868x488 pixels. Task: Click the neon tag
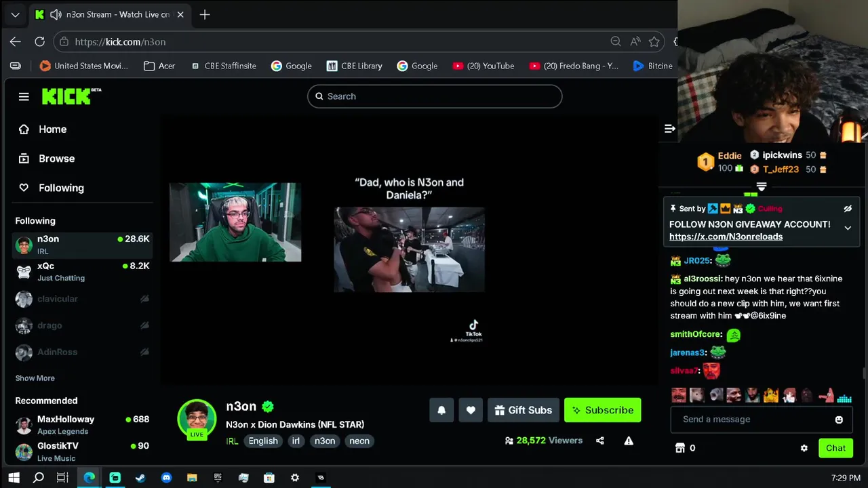359,441
